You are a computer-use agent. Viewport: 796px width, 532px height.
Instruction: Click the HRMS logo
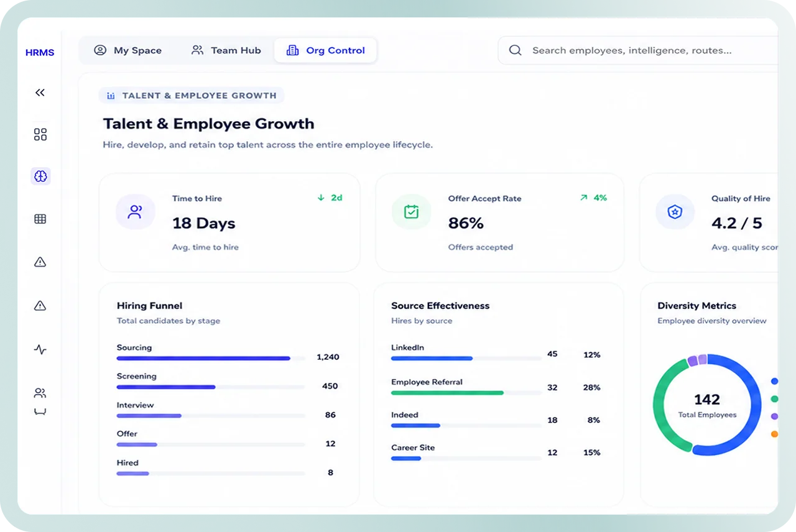[x=40, y=53]
